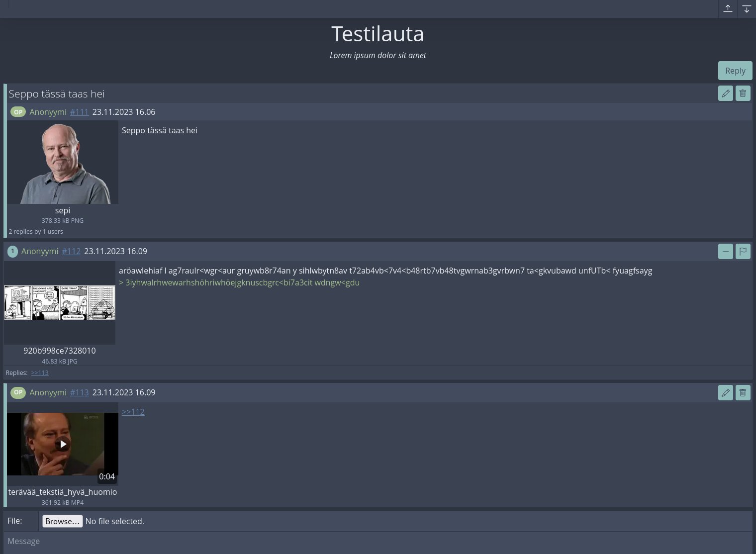Open the comic strip thumbnail in post #112

pos(60,303)
